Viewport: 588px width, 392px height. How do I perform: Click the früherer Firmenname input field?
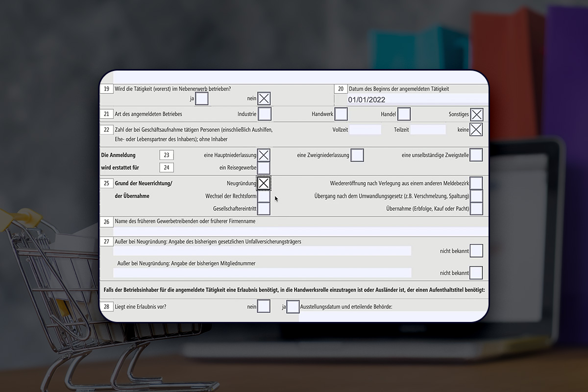(301, 231)
